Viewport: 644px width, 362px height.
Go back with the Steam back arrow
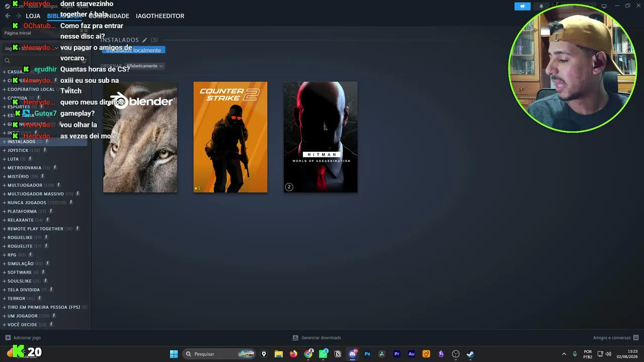tap(8, 16)
